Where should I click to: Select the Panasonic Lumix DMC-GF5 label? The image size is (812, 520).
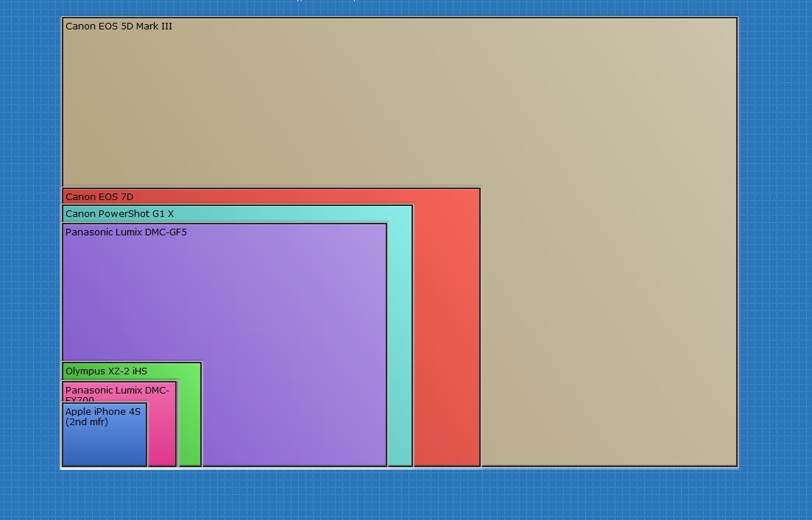[126, 232]
